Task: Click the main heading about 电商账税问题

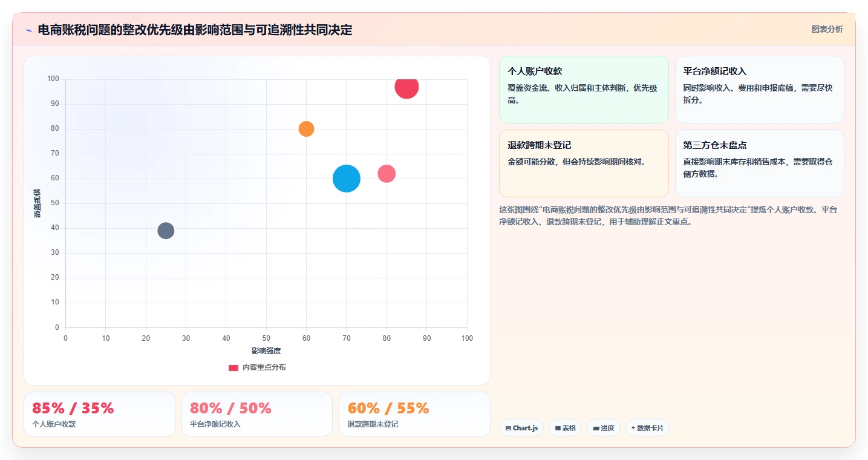Action: 195,30
